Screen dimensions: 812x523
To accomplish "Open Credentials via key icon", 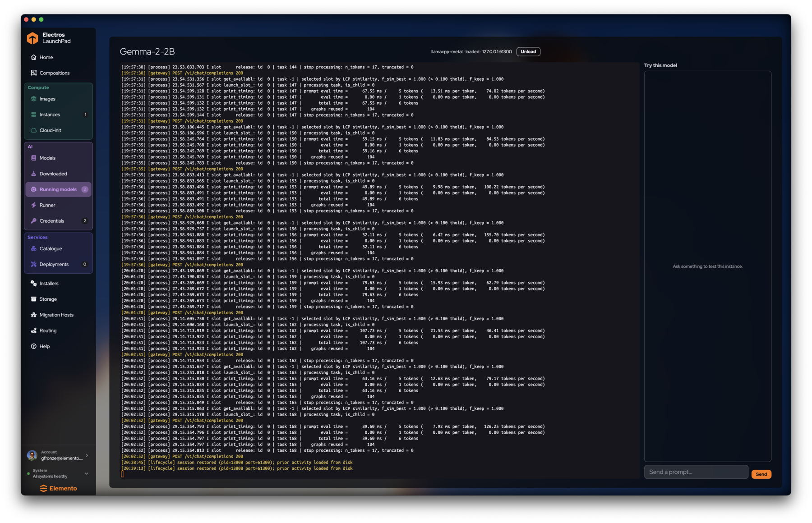I will click(33, 221).
